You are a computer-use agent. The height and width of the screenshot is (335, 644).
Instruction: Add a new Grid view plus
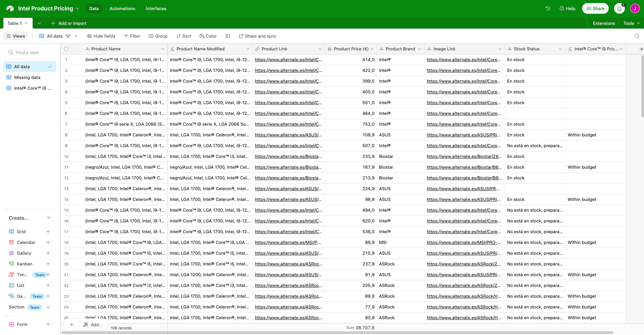pos(48,232)
